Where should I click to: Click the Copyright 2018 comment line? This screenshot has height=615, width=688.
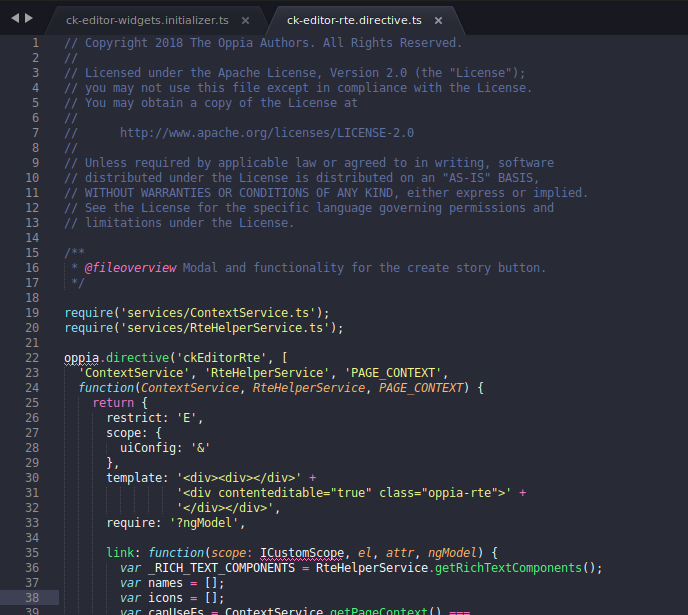(x=263, y=43)
